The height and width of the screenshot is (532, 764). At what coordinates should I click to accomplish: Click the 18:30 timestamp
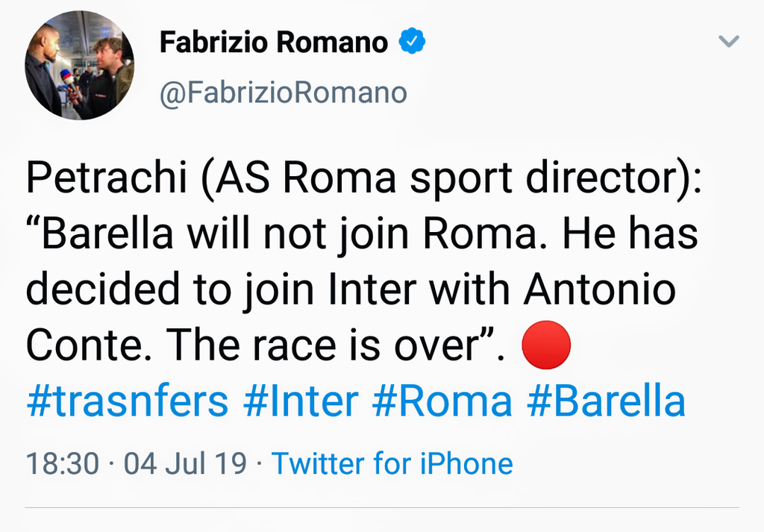click(63, 463)
